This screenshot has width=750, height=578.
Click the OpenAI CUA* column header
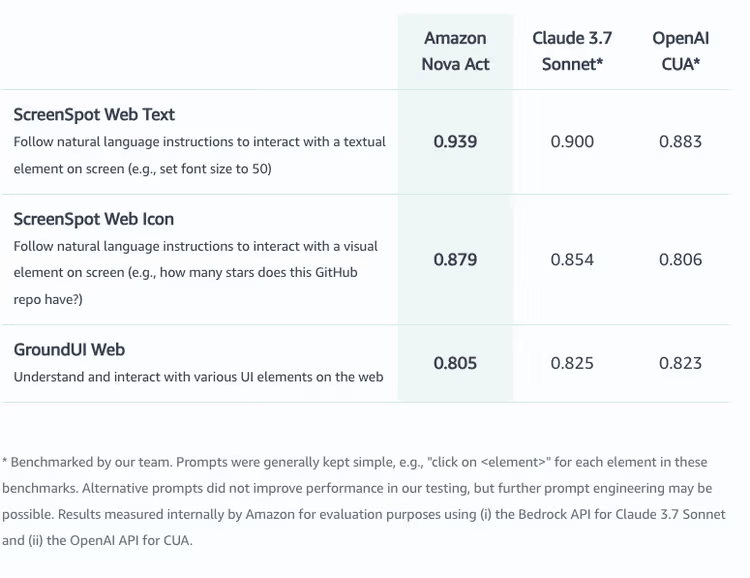point(681,51)
